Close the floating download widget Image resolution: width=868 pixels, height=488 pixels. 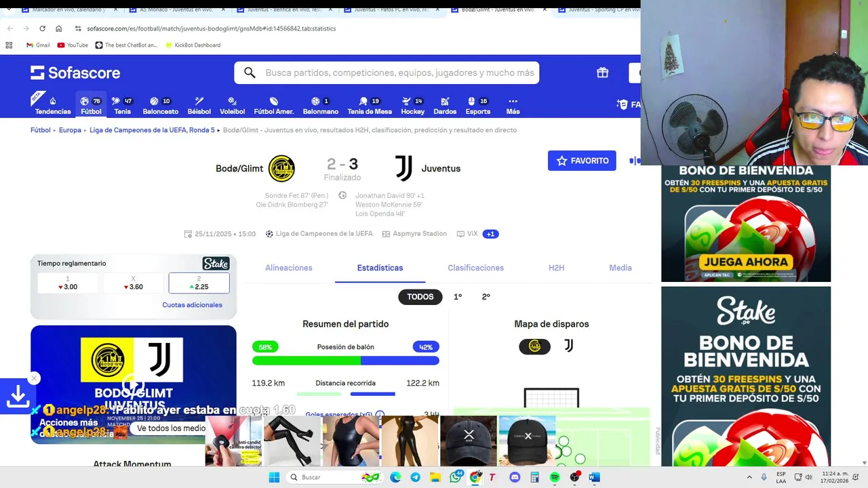coord(34,378)
